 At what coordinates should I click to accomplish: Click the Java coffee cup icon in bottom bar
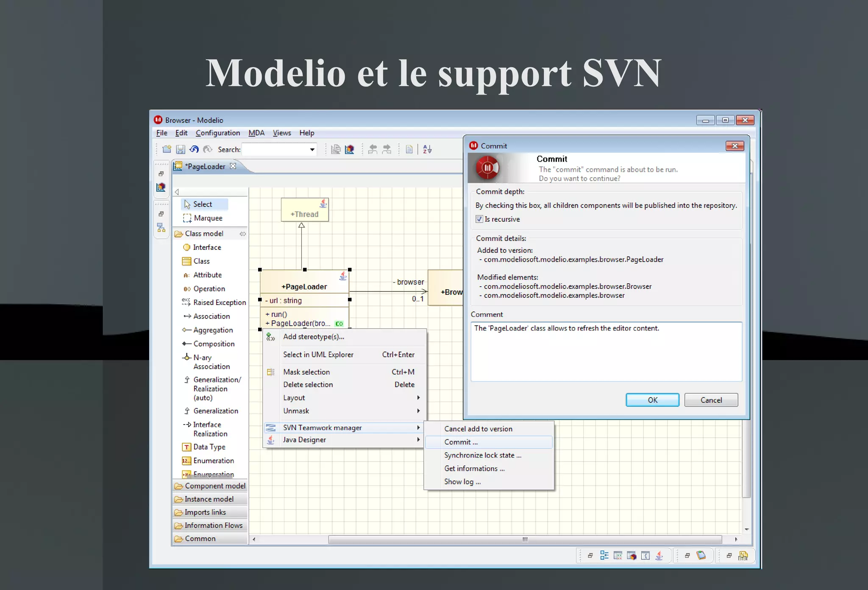click(x=659, y=556)
